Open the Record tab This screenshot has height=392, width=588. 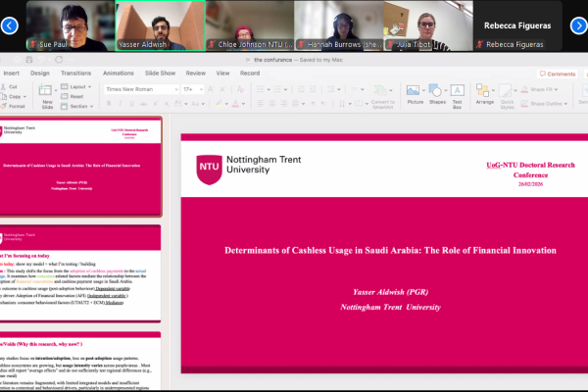point(250,73)
